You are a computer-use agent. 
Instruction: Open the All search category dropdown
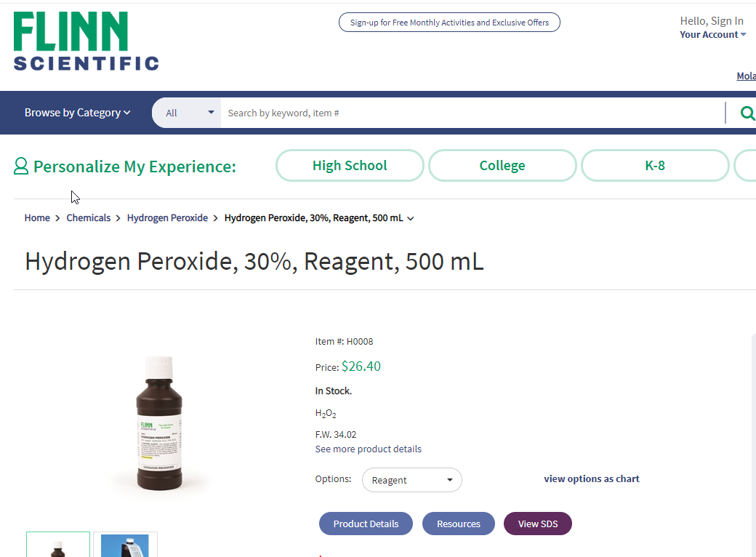187,113
